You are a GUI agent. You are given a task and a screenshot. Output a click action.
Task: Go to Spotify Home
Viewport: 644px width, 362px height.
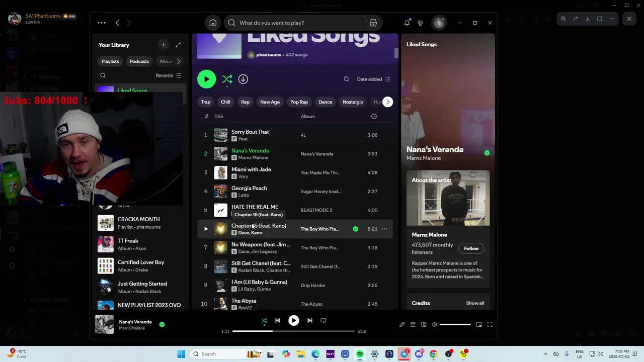(x=213, y=23)
